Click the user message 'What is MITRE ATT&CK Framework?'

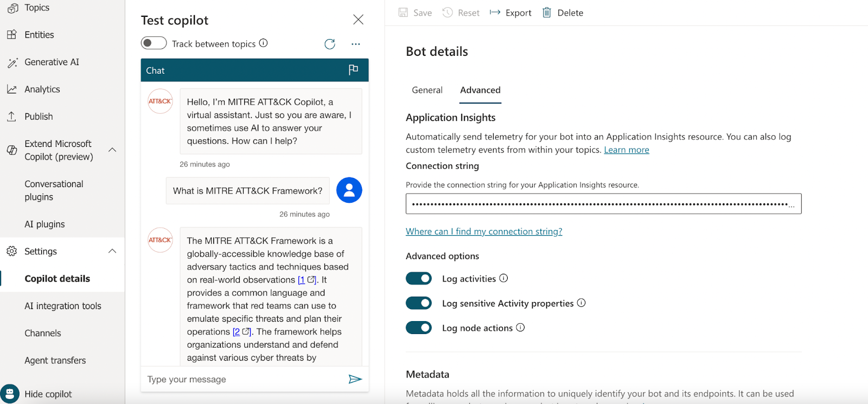247,191
